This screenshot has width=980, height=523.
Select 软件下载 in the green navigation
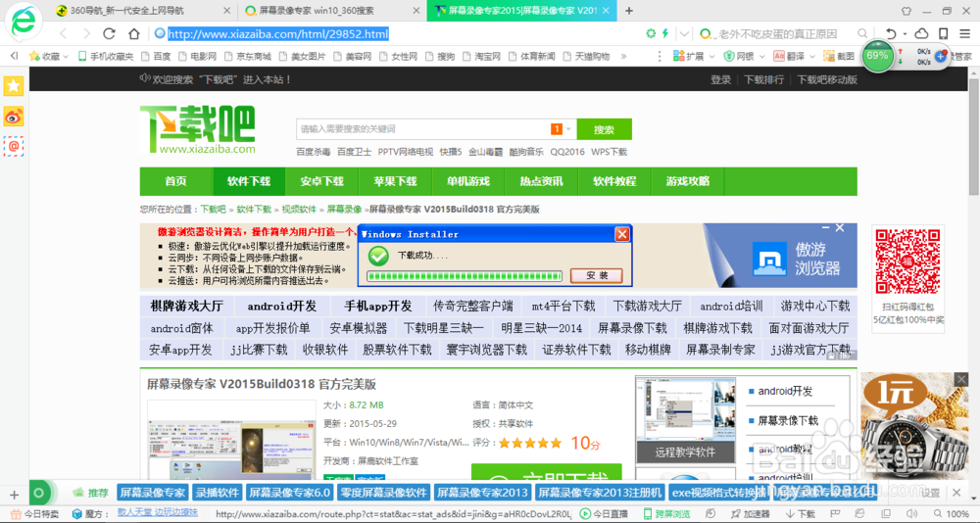click(249, 181)
